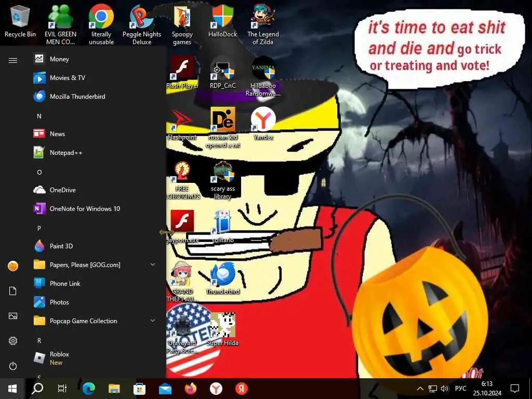Viewport: 532px width, 399px height.
Task: Launch HalloDock shortcut
Action: (x=222, y=21)
